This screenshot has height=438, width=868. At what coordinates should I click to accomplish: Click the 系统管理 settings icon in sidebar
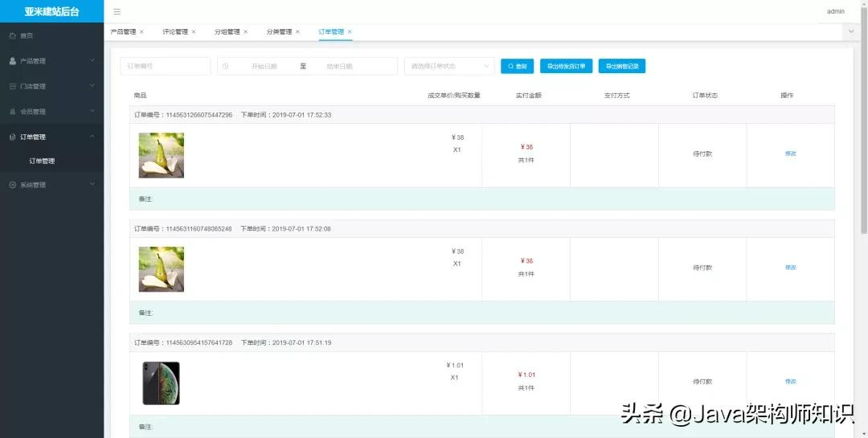[13, 185]
